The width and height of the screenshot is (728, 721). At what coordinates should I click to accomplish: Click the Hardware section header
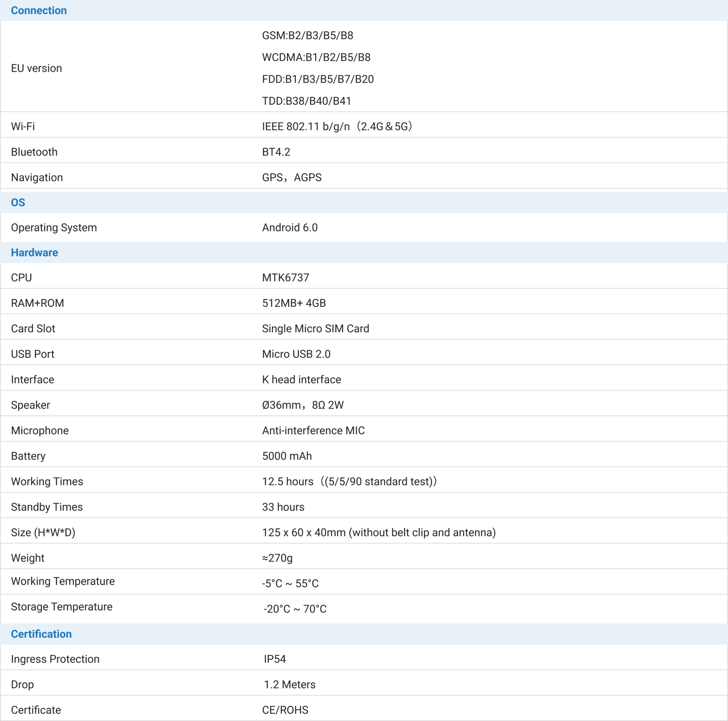[35, 253]
